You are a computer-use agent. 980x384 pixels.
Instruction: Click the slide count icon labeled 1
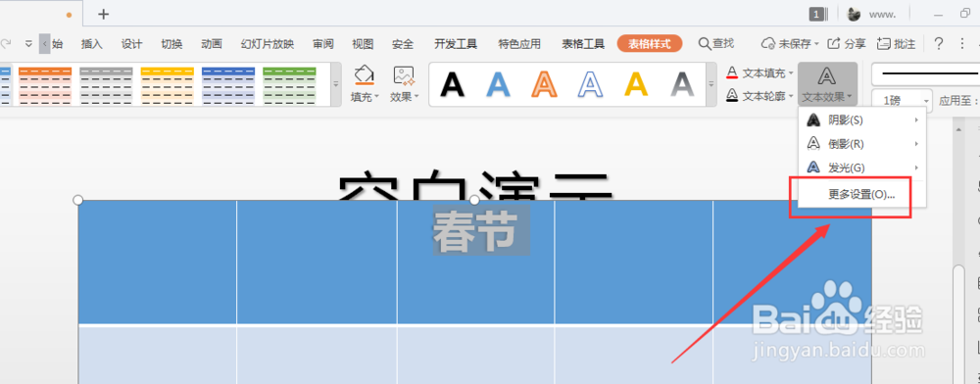point(818,14)
